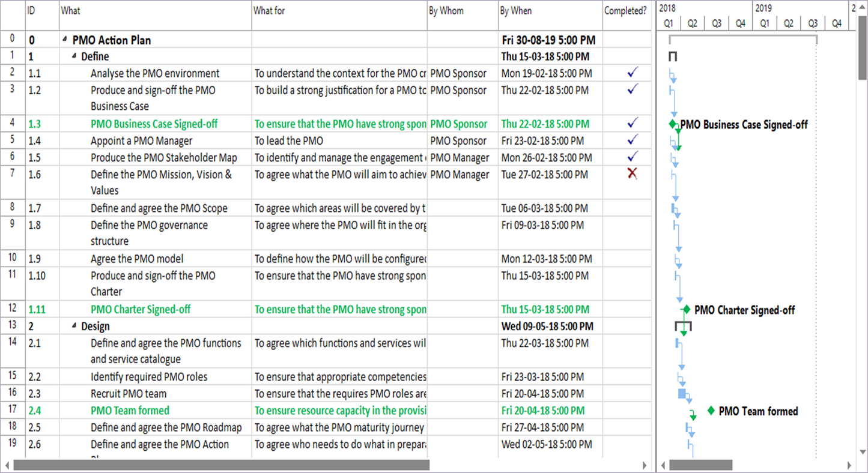This screenshot has width=868, height=473.
Task: Click the PMO Business Case Signed-off milestone diamond
Action: click(674, 124)
